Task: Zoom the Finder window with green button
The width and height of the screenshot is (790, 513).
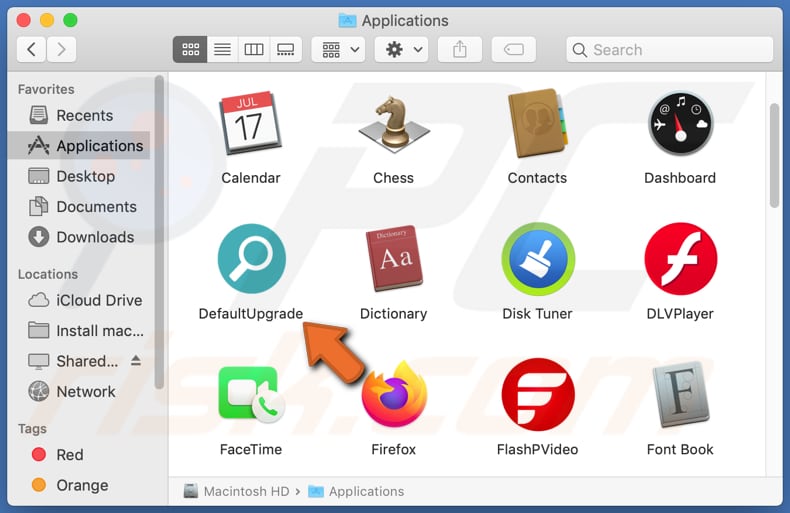Action: pos(71,20)
